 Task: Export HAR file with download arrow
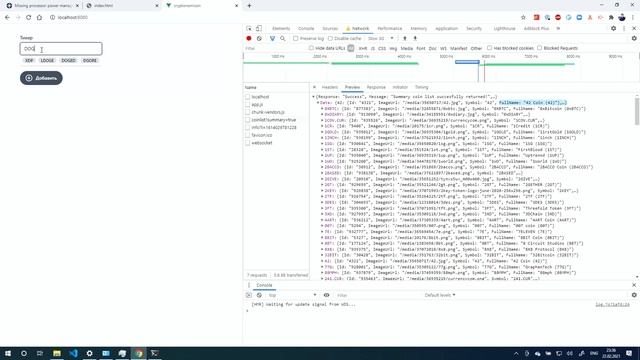tap(415, 38)
